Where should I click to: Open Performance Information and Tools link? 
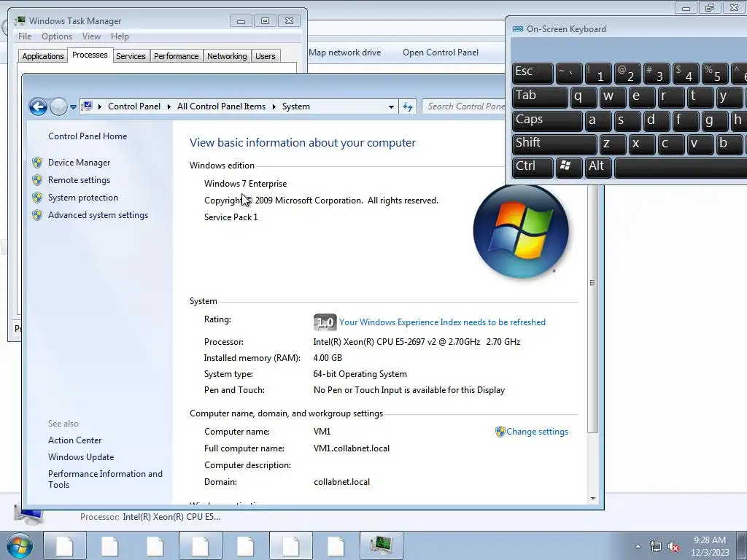click(105, 479)
